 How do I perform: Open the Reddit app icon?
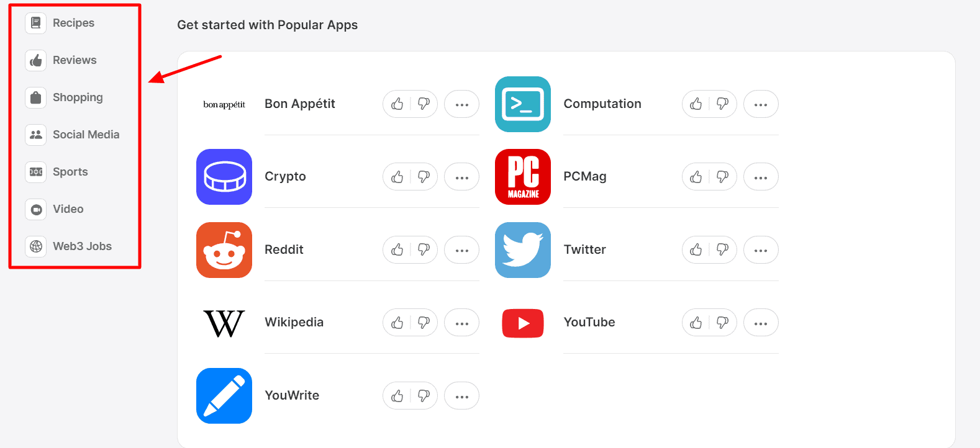point(224,250)
